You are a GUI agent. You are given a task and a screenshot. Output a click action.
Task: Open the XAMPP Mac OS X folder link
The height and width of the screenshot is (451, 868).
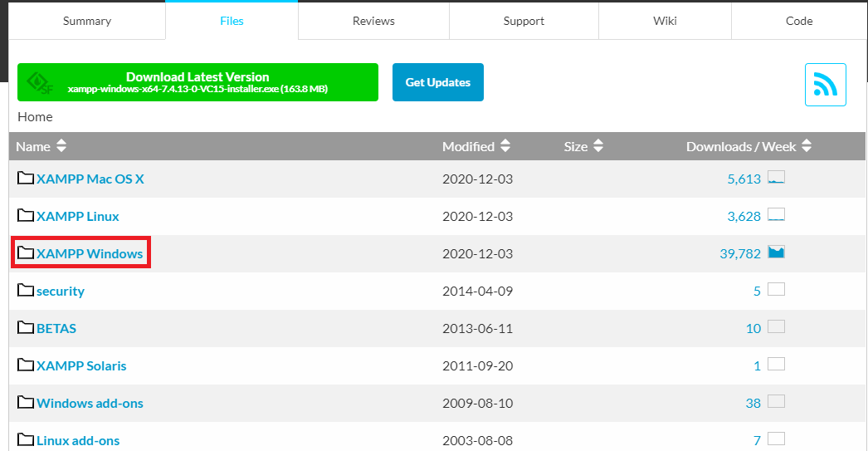[90, 179]
